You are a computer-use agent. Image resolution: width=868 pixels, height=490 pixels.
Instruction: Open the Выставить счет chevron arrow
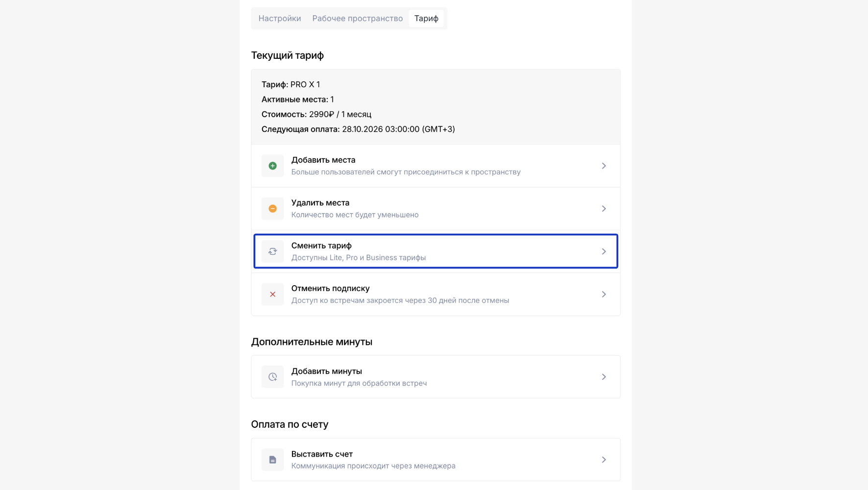tap(603, 460)
